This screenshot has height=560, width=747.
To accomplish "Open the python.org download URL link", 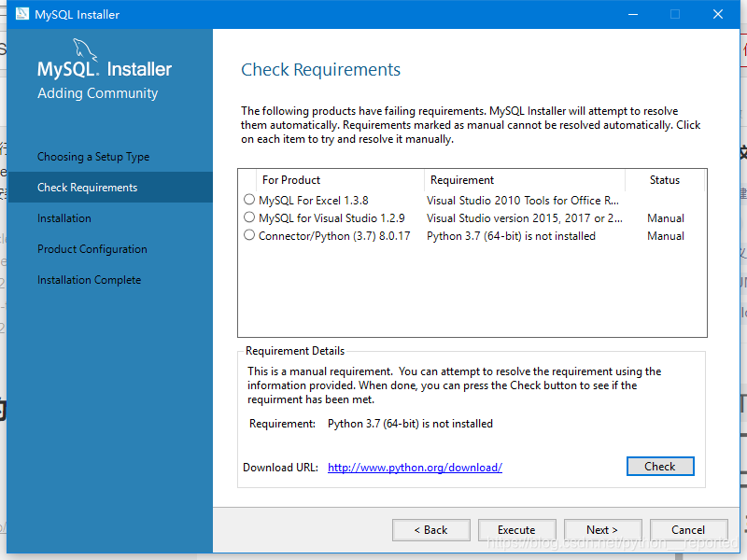I will point(415,468).
